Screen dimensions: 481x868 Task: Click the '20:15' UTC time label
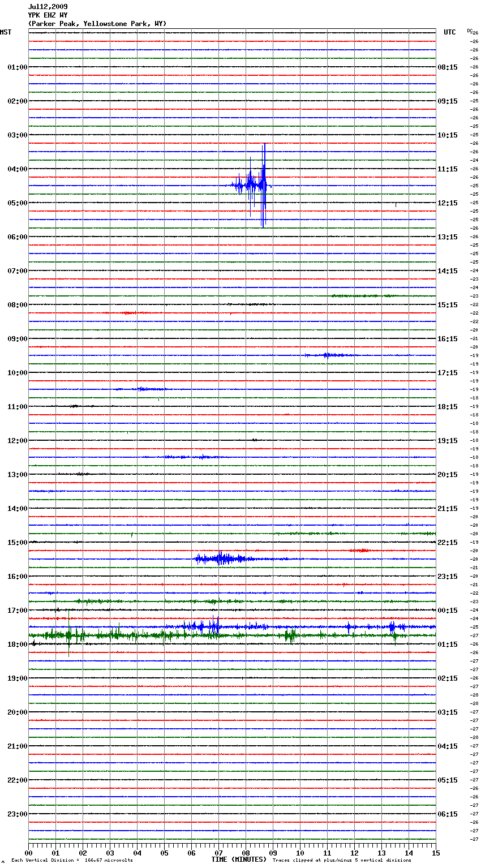point(448,475)
